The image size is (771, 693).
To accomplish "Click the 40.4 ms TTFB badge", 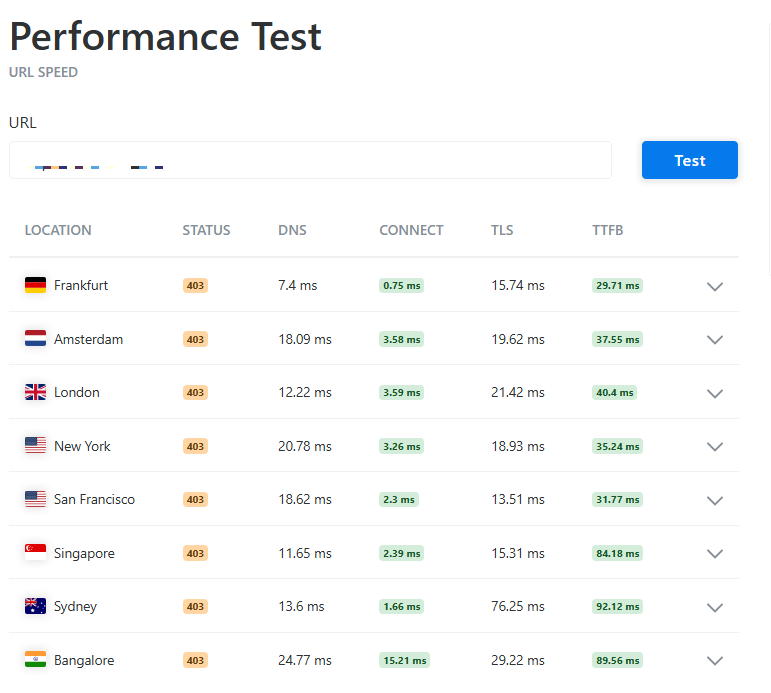I will click(x=614, y=392).
